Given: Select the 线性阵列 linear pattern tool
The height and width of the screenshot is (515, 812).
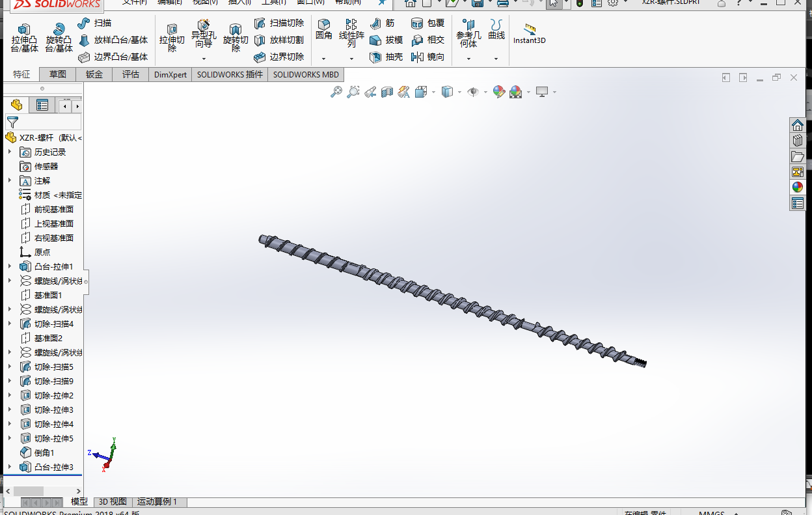Looking at the screenshot, I should pyautogui.click(x=351, y=34).
